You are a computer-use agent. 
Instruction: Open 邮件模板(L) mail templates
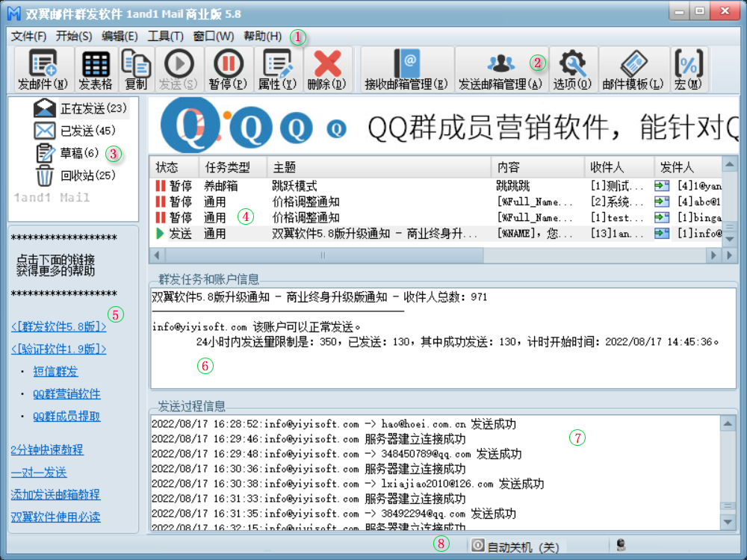point(633,69)
